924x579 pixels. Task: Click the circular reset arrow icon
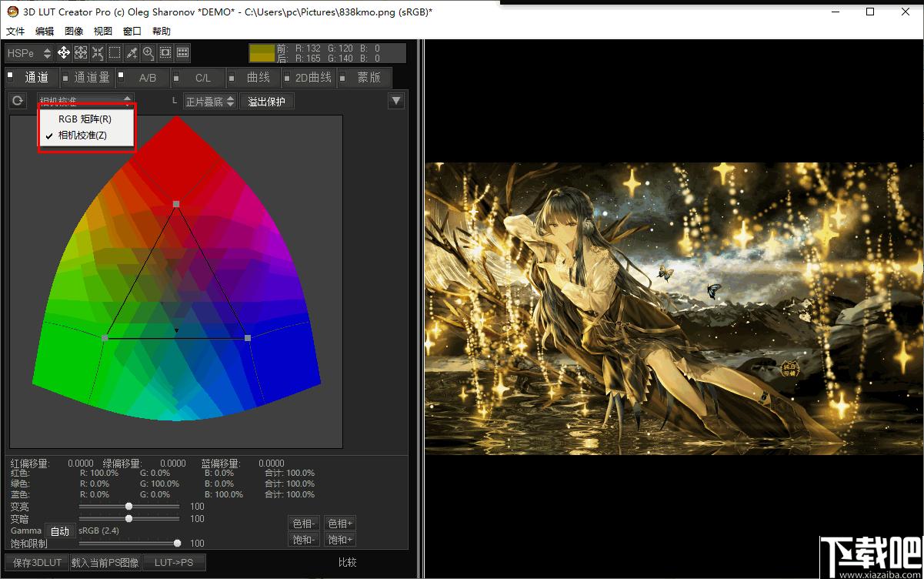[18, 101]
